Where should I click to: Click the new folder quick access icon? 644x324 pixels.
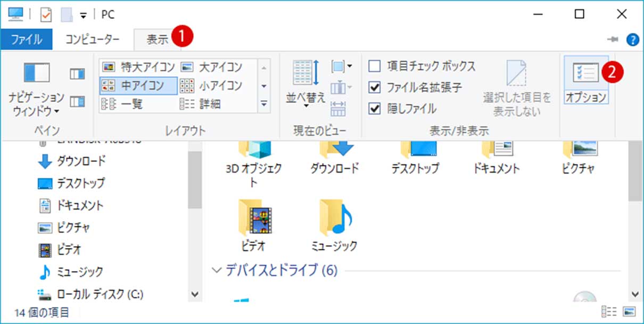tap(67, 14)
